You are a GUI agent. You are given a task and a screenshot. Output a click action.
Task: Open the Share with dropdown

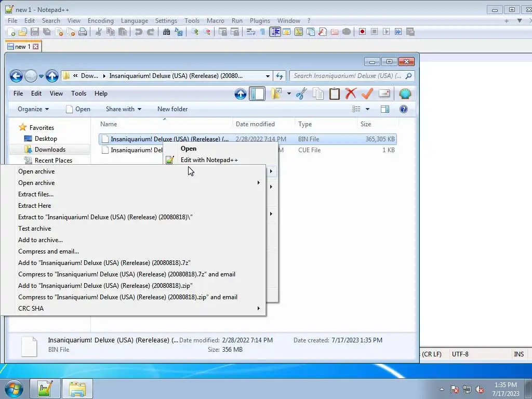pyautogui.click(x=124, y=109)
